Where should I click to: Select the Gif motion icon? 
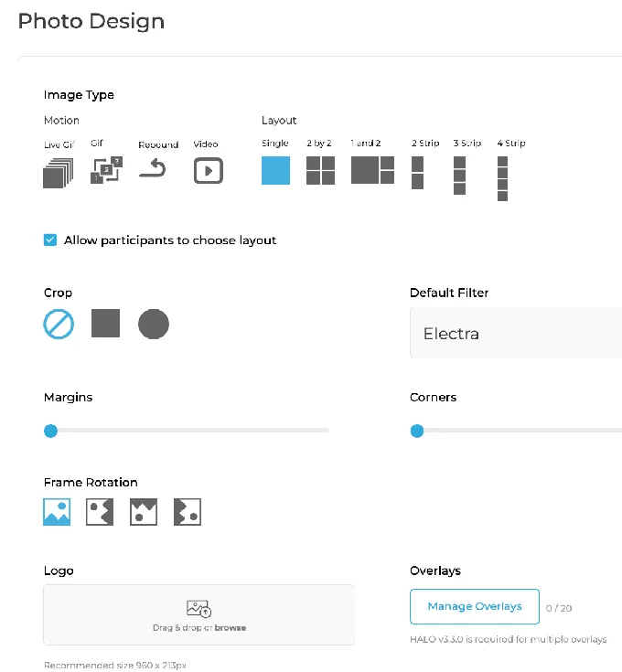107,170
